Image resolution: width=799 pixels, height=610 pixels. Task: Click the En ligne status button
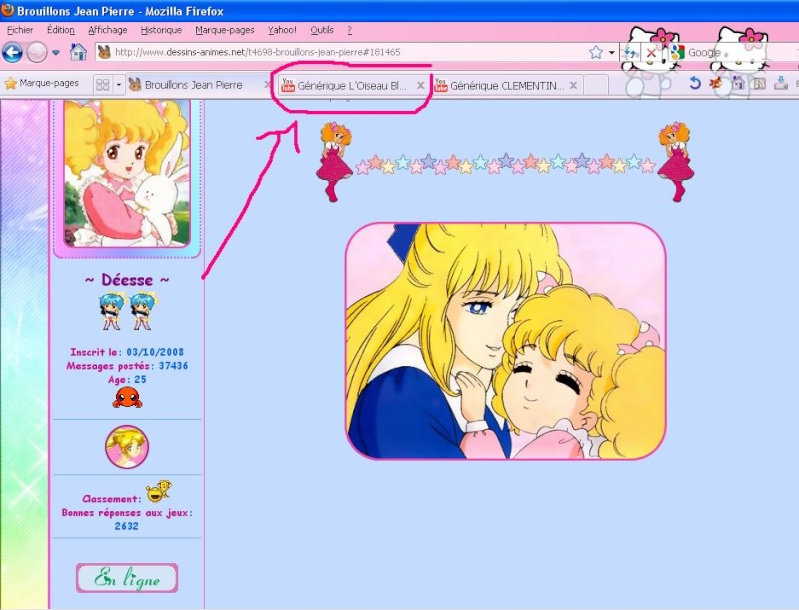[127, 578]
